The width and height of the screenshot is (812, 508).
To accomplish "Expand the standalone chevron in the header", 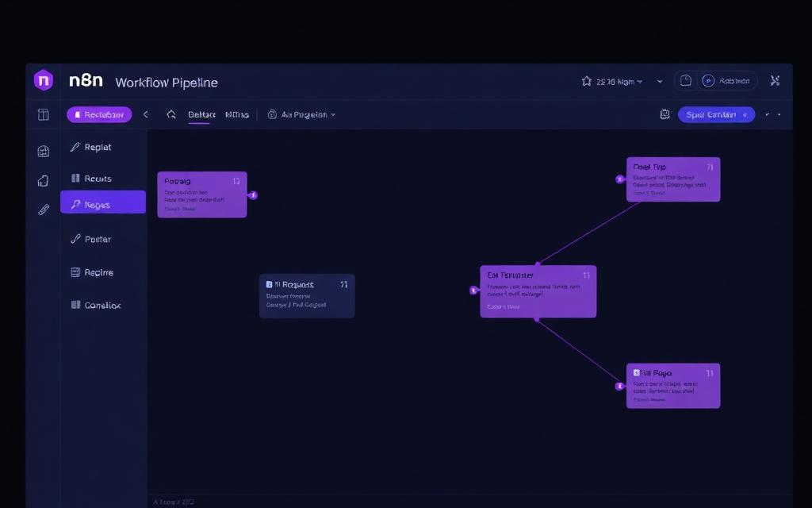I will pos(660,82).
